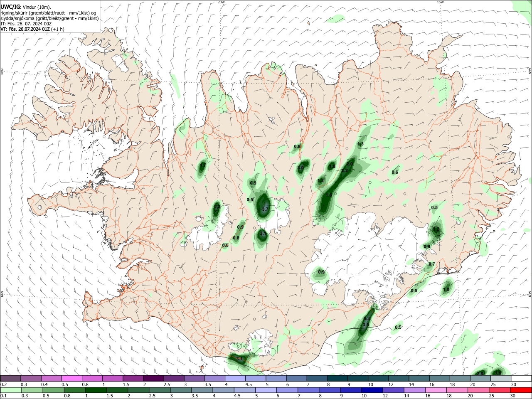
Task: Click the 15W longitude label
Action: point(440,2)
